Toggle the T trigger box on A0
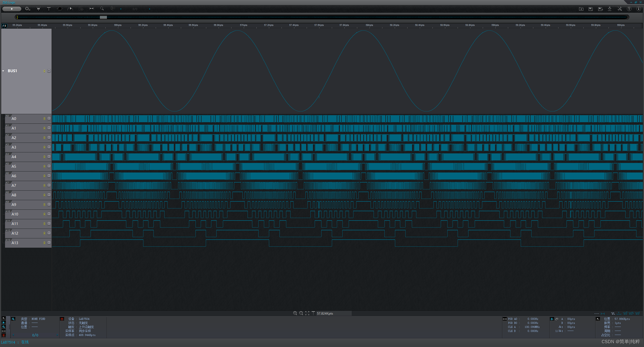This screenshot has width=644, height=347. click(49, 118)
